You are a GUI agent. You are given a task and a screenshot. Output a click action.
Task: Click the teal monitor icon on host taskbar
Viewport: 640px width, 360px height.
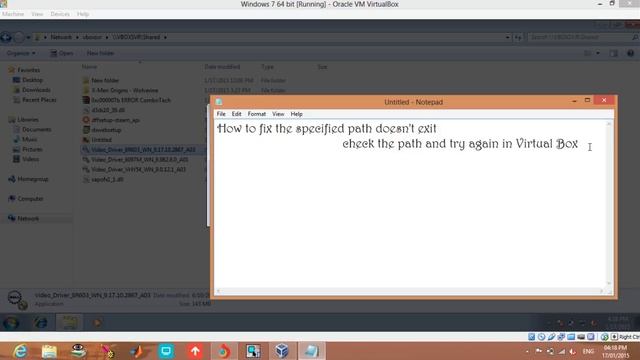(x=166, y=351)
